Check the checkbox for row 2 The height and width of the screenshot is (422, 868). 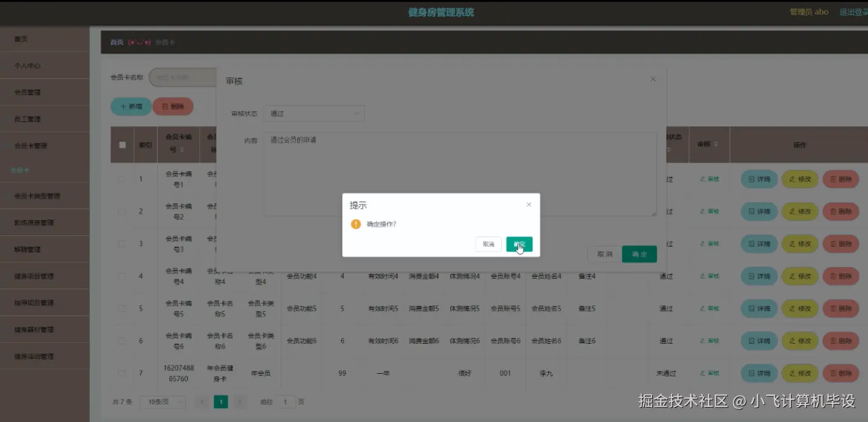tap(122, 211)
